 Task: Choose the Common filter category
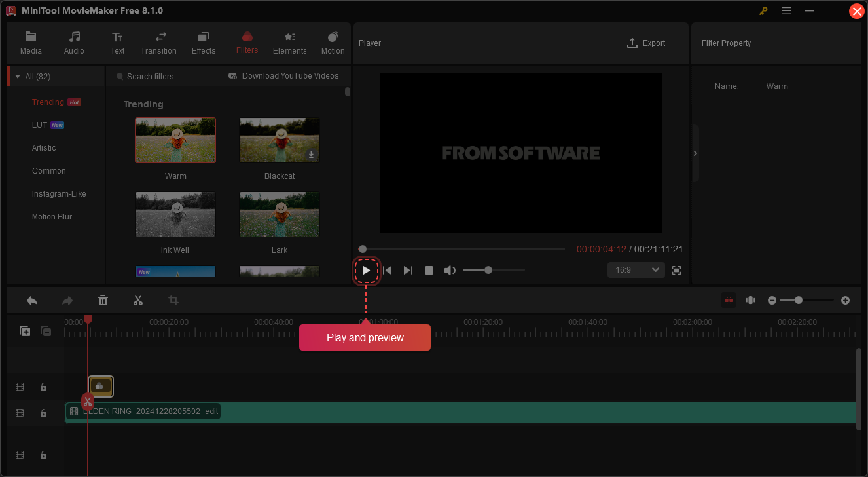click(49, 171)
